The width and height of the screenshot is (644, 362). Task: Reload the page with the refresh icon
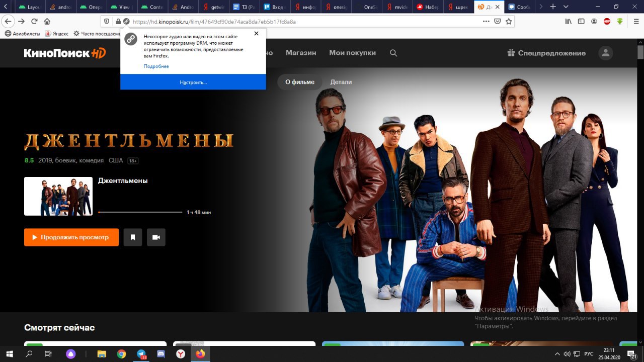[x=34, y=22]
